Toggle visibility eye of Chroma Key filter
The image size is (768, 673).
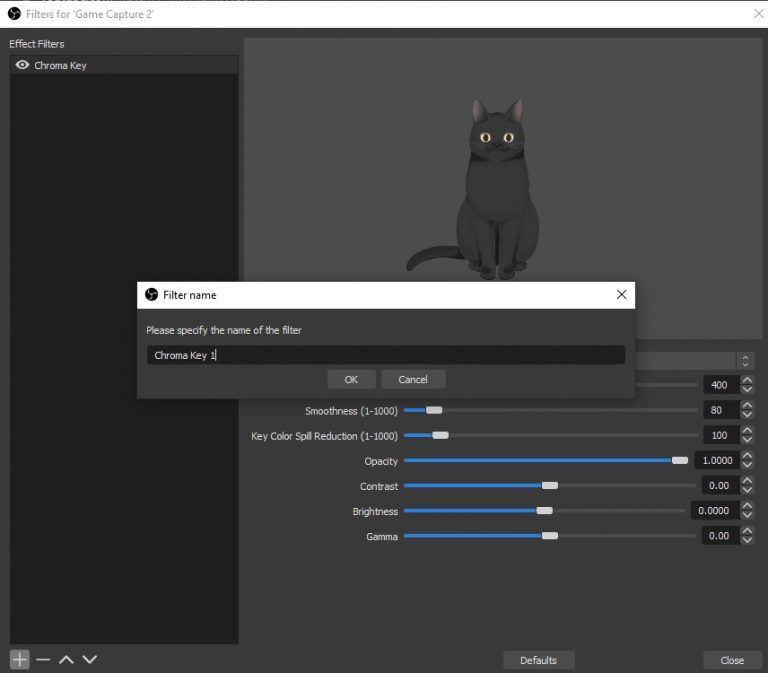click(x=22, y=65)
